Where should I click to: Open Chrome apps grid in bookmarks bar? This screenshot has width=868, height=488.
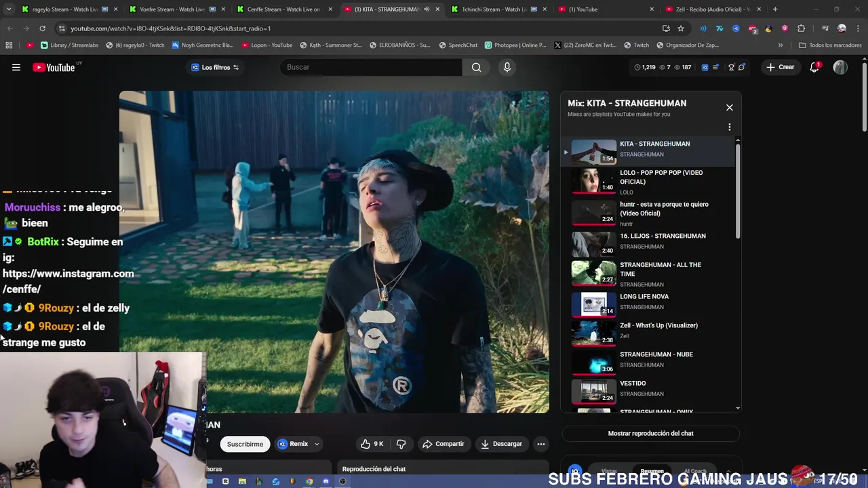tap(9, 45)
